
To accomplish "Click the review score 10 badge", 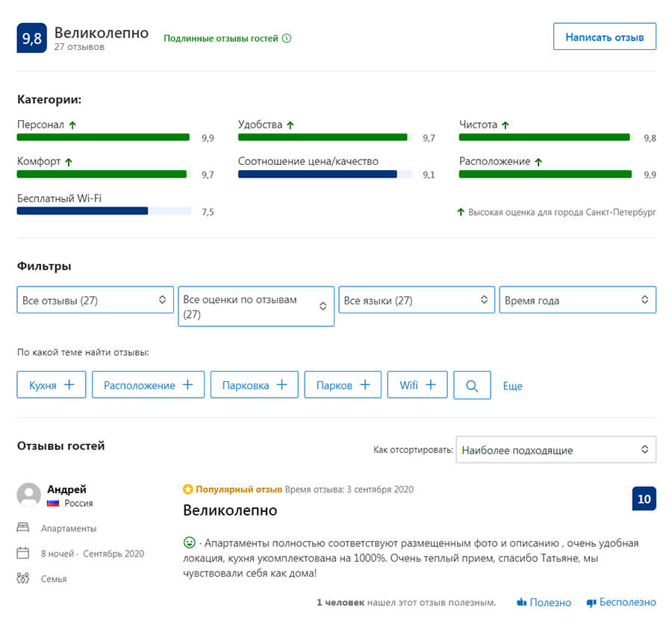I will 644,499.
